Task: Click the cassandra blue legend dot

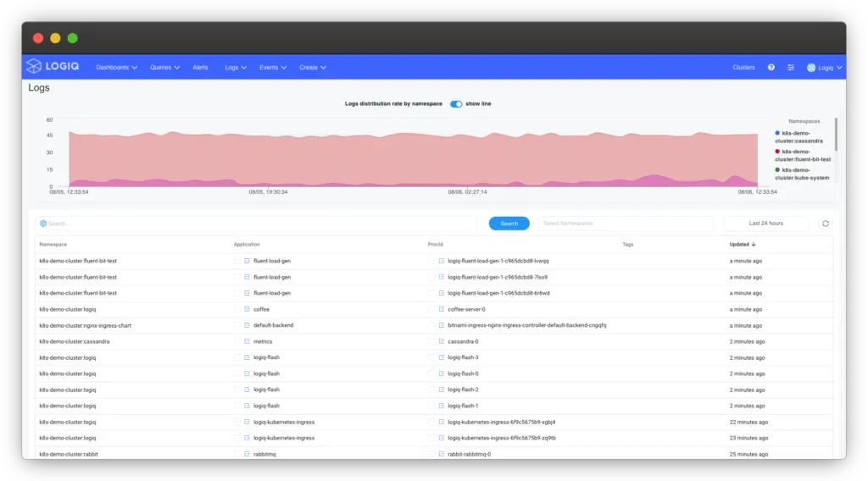Action: click(x=777, y=133)
